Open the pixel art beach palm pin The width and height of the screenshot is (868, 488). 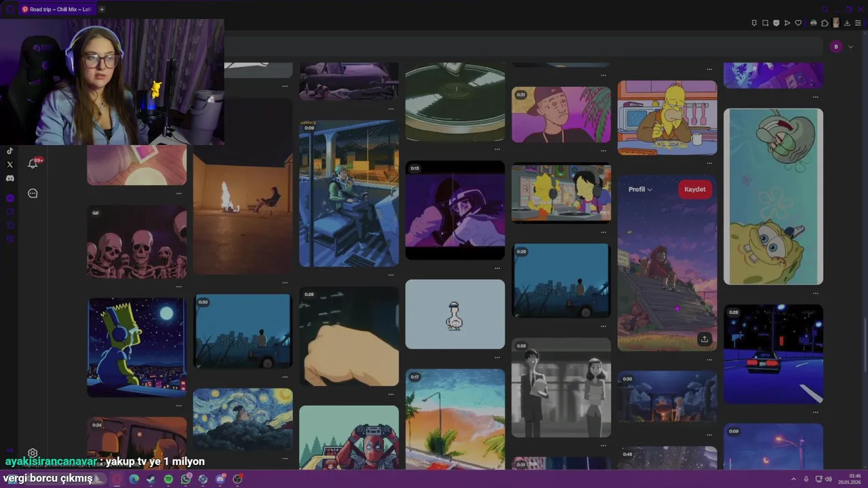(455, 419)
